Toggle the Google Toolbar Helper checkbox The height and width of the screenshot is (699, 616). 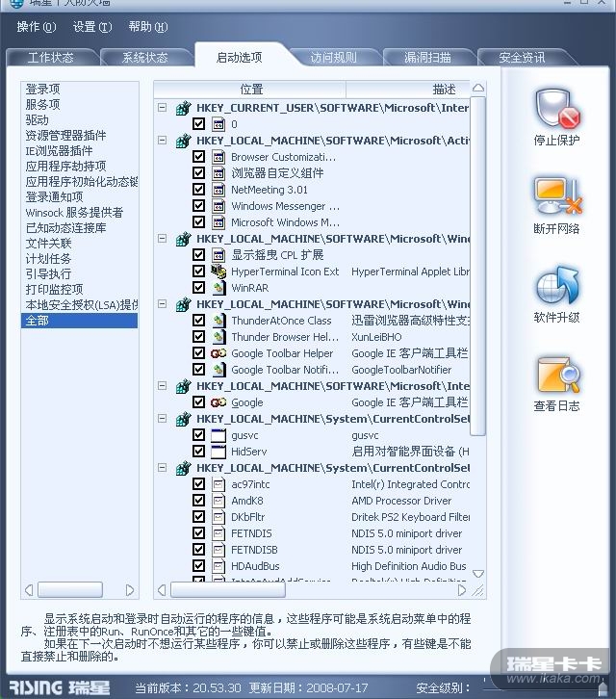pos(199,353)
